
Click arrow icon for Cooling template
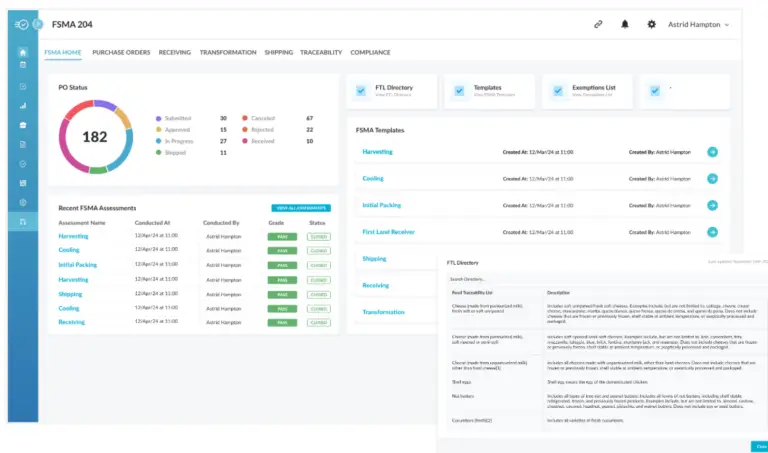(712, 179)
